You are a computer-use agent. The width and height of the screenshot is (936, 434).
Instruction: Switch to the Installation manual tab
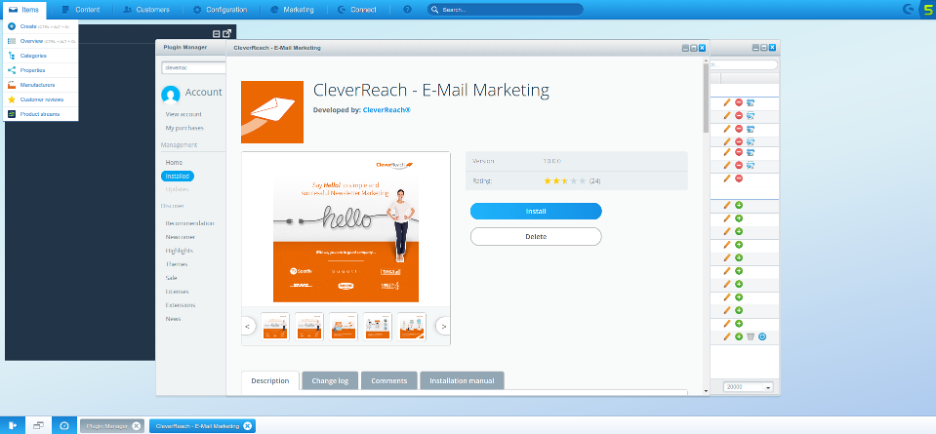(462, 381)
